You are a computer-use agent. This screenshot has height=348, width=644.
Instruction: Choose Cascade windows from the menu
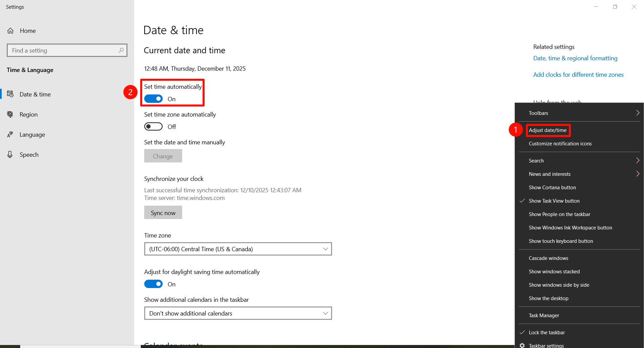(x=548, y=258)
